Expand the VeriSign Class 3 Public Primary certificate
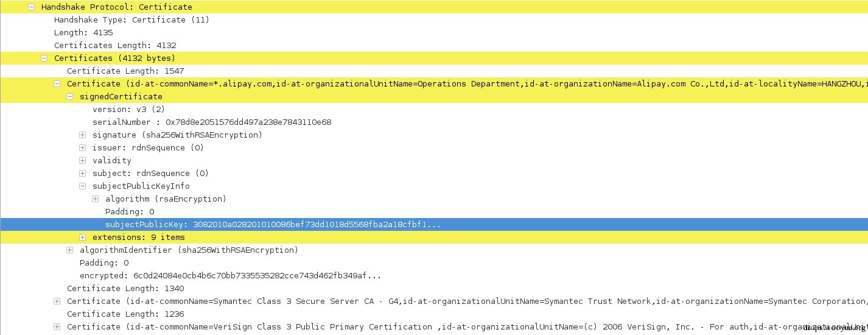This screenshot has height=335, width=868. [x=57, y=326]
